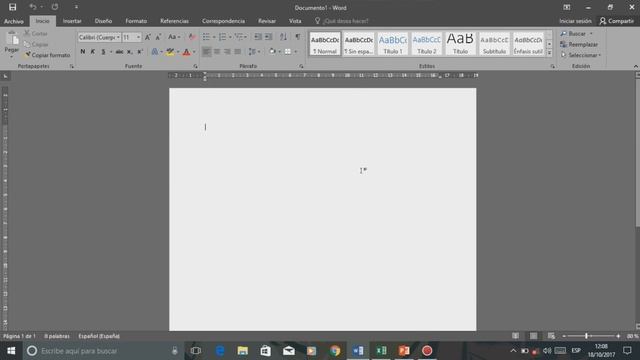The image size is (640, 360).
Task: Switch to the Insertar tab
Action: (x=72, y=21)
